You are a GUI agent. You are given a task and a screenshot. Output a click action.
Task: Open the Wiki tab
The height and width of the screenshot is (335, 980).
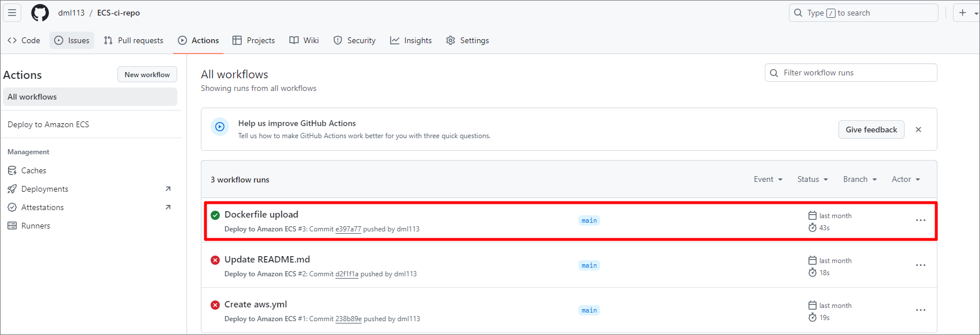click(x=304, y=40)
